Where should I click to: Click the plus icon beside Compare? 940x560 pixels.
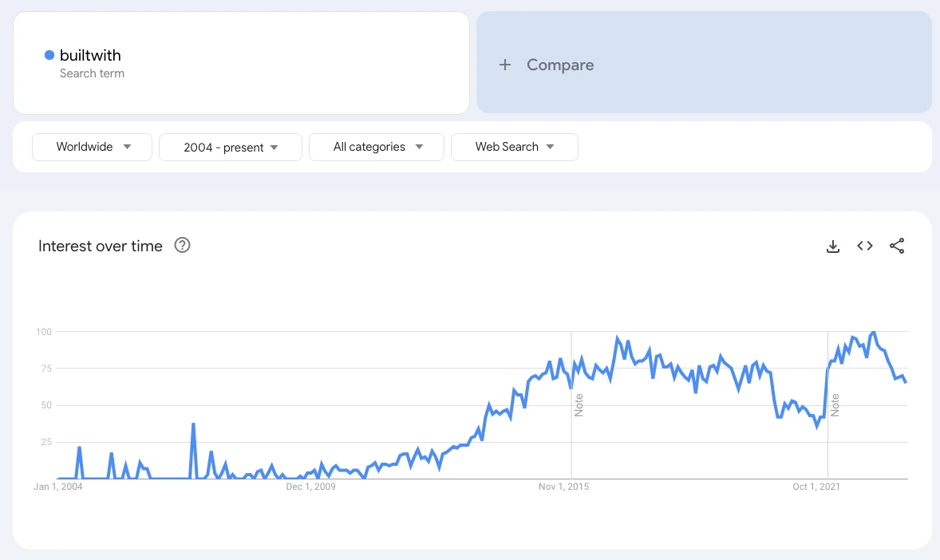pyautogui.click(x=504, y=65)
